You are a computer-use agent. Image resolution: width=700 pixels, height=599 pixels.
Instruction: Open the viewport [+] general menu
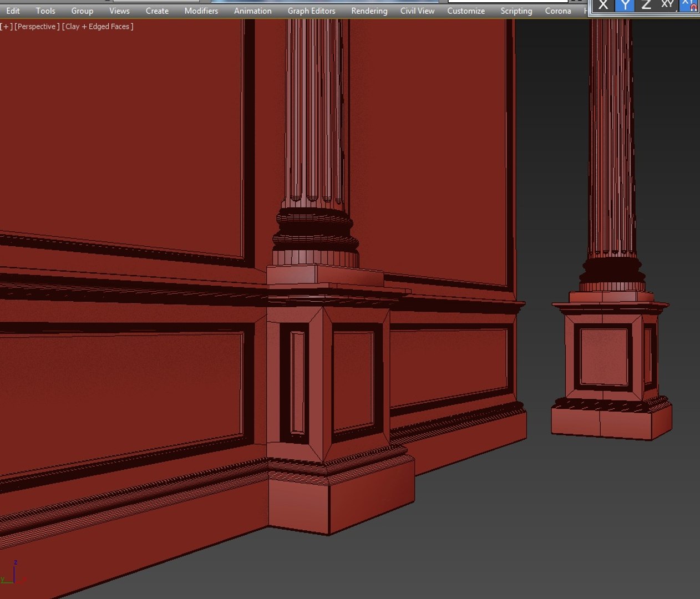click(x=7, y=27)
